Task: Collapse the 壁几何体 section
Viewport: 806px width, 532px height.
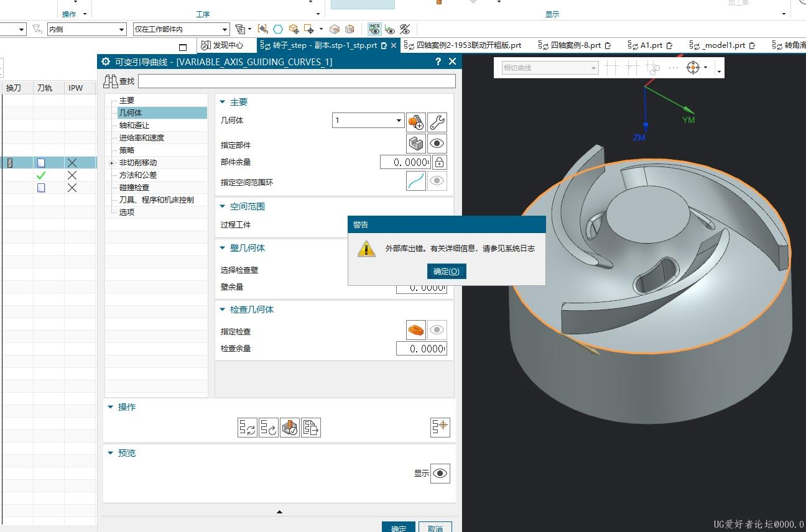Action: tap(223, 248)
